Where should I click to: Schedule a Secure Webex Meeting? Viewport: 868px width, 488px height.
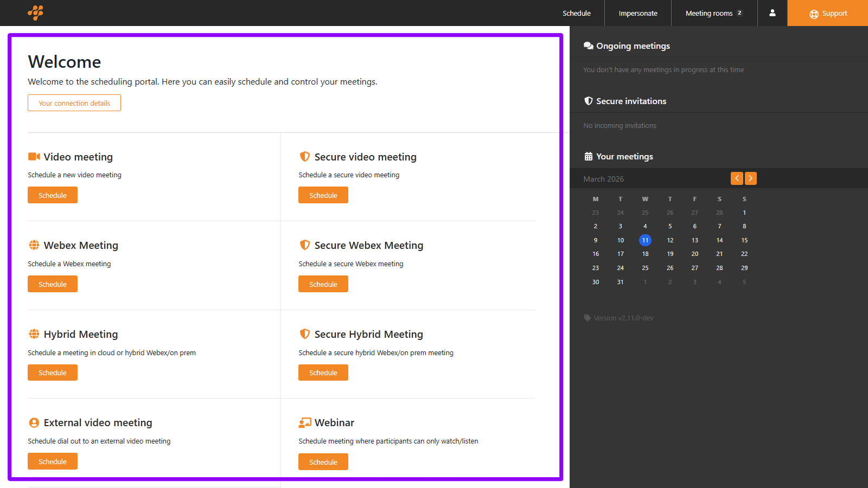tap(323, 284)
